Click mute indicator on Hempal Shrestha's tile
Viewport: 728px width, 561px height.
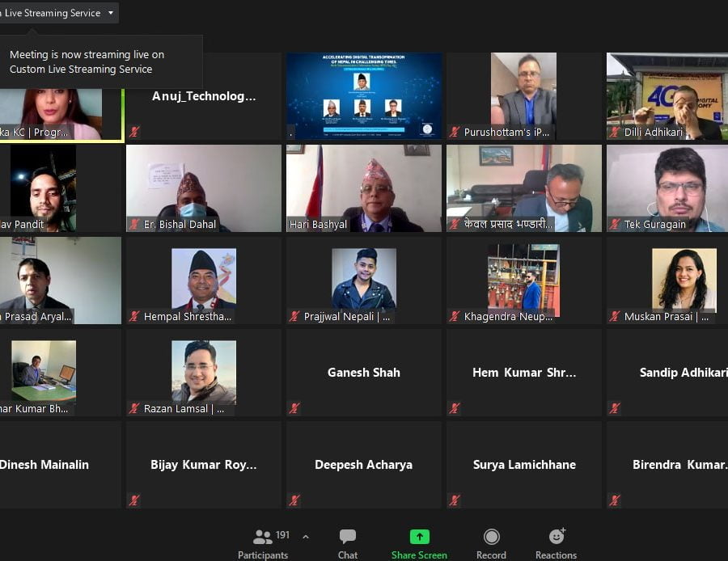[x=133, y=317]
